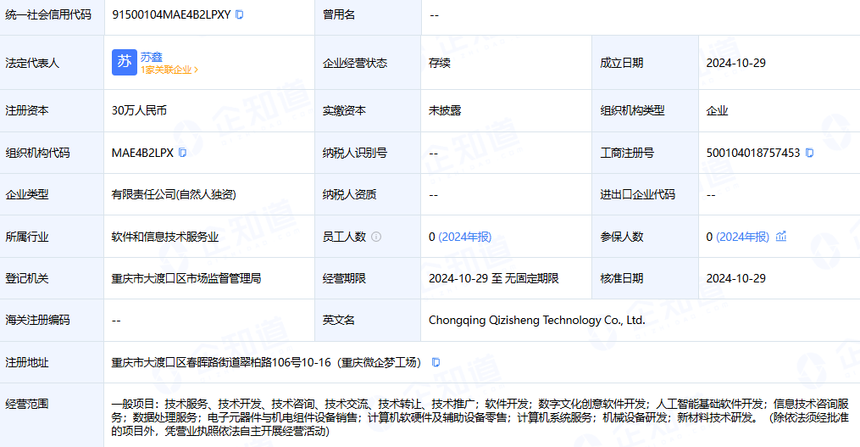Click the 海关注册编码 label
Viewport: 860px width, 447px height.
click(37, 320)
